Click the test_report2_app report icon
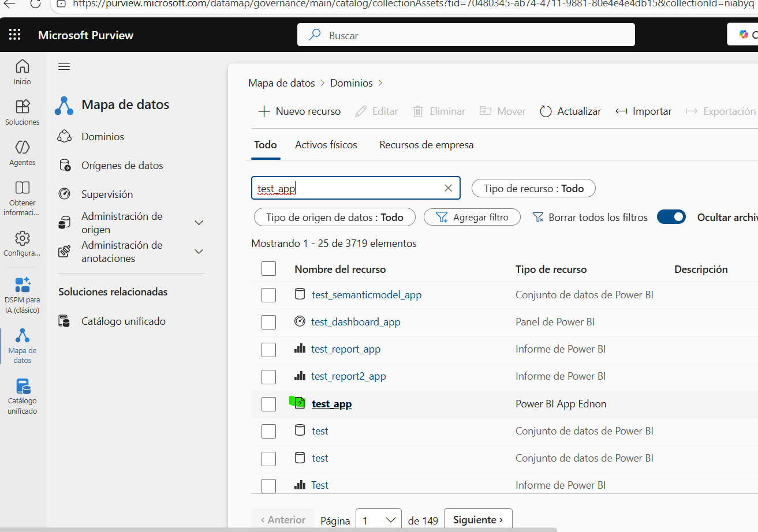Image resolution: width=758 pixels, height=532 pixels. click(300, 376)
